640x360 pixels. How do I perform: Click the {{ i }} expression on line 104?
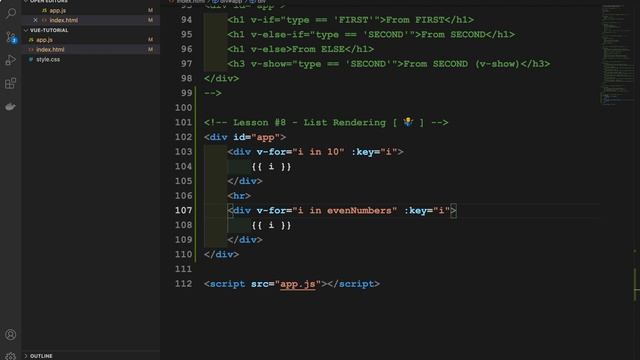(271, 167)
